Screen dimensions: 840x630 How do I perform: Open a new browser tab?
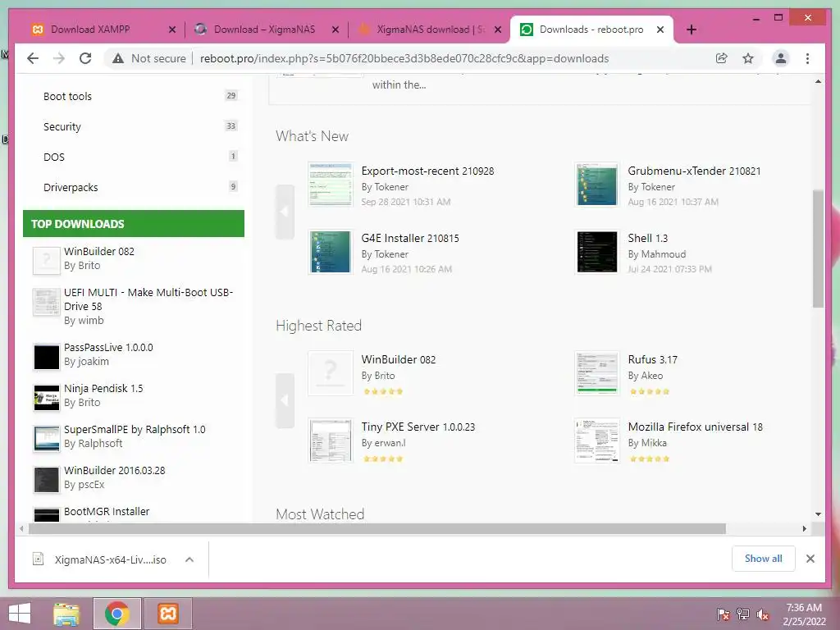click(691, 30)
